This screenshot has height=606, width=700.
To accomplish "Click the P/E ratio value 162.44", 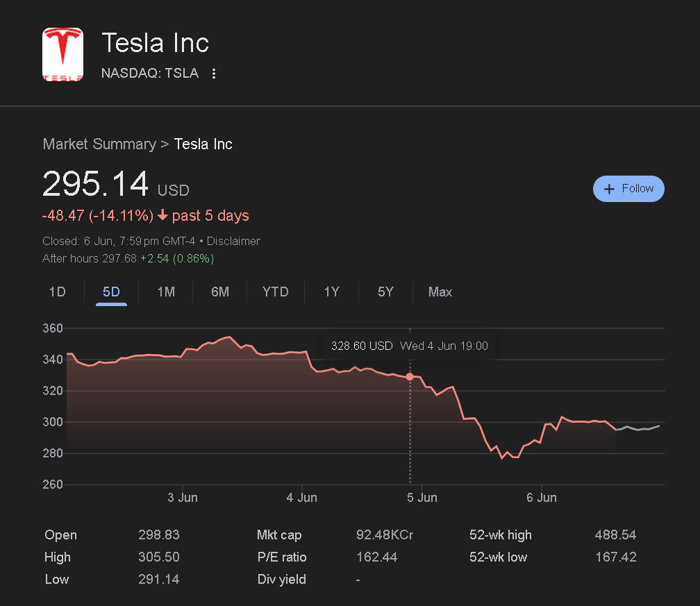I will tap(377, 557).
